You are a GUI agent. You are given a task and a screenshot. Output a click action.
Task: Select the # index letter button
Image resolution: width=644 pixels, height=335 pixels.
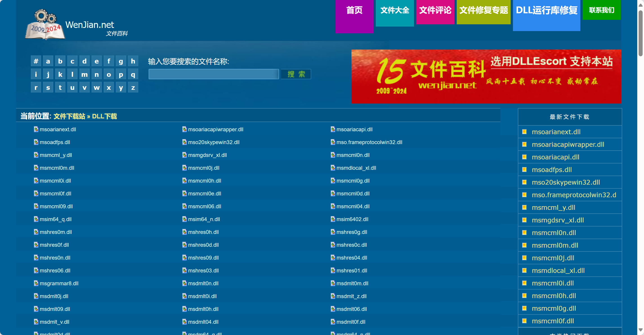pyautogui.click(x=36, y=61)
